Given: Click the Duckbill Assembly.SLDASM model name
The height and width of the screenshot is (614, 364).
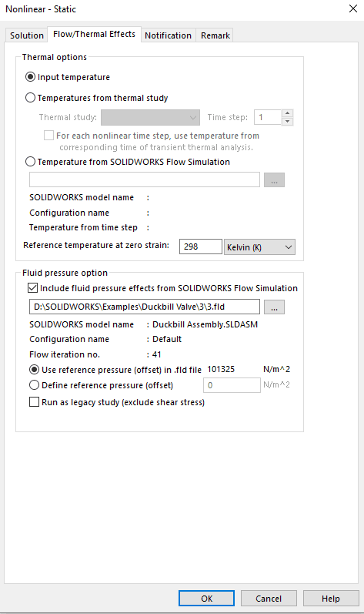Looking at the screenshot, I should coord(205,324).
